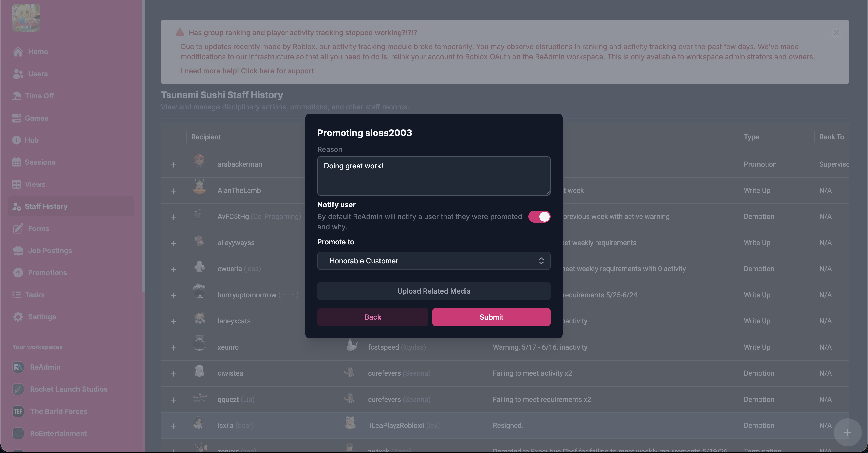
Task: Expand the hurrryuptomorrrow row
Action: click(173, 295)
